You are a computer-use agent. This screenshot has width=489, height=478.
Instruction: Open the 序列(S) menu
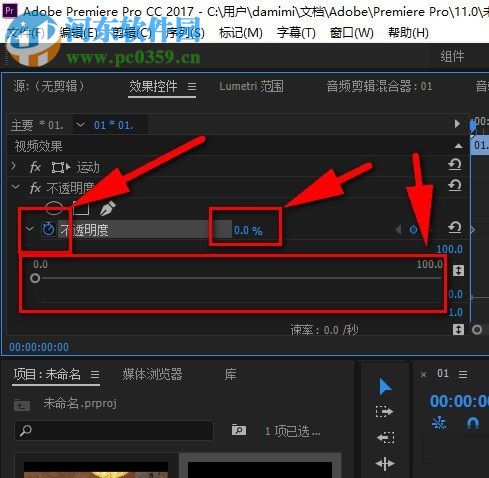click(x=185, y=33)
